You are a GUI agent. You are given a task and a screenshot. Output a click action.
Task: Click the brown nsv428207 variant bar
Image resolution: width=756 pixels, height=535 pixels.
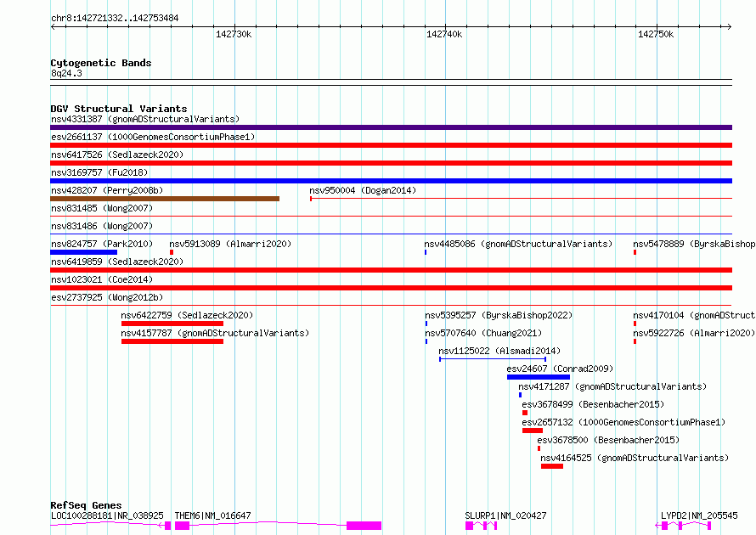165,199
